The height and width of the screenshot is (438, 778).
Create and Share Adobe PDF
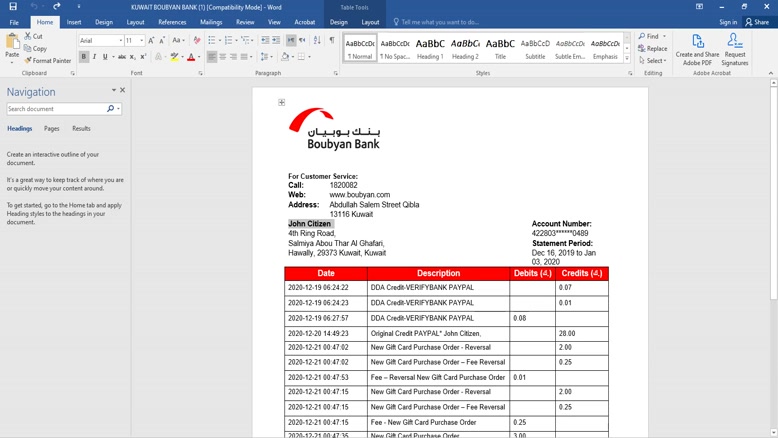click(x=697, y=50)
